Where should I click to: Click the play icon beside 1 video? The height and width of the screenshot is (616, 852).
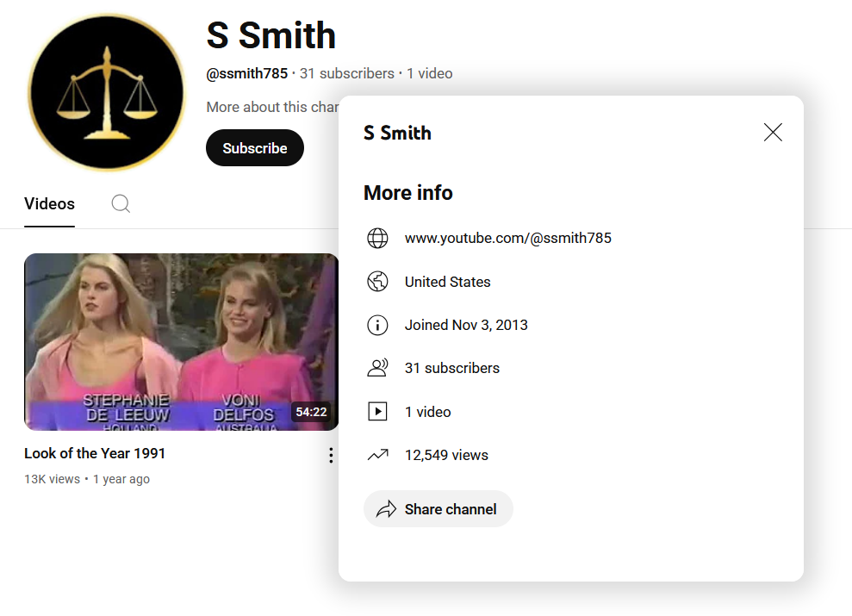[x=377, y=411]
